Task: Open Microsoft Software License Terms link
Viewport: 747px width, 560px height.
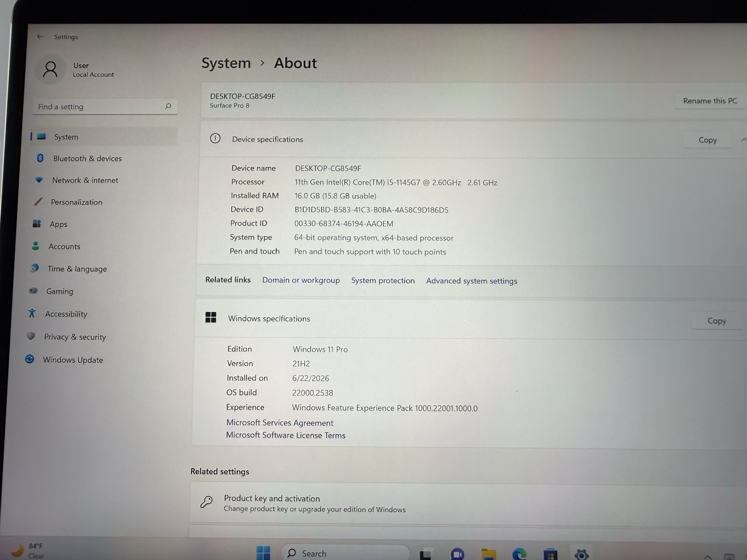Action: 286,435
